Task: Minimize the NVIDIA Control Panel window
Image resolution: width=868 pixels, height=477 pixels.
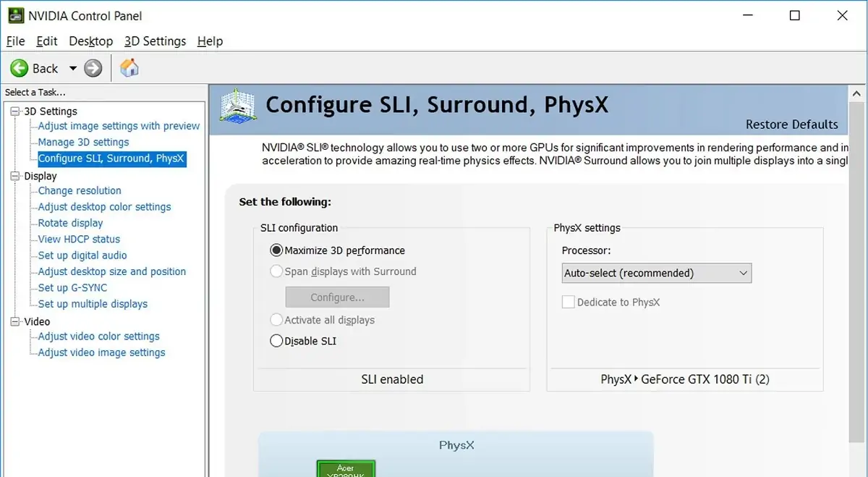Action: coord(749,15)
